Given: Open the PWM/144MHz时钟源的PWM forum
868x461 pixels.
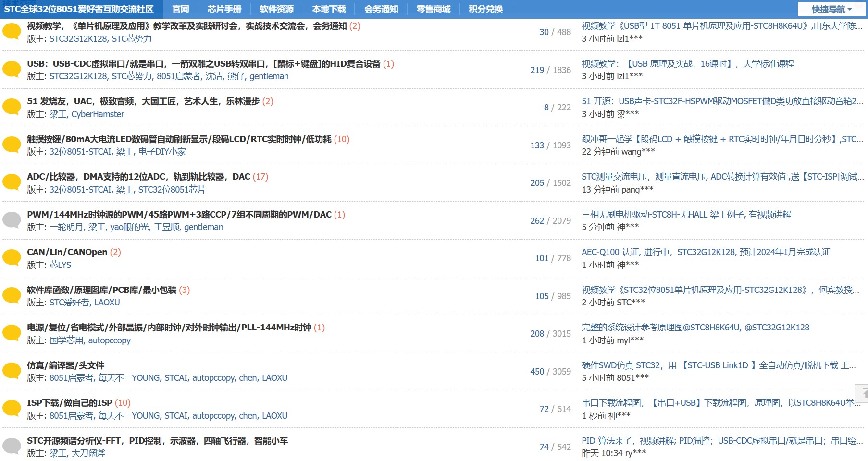Looking at the screenshot, I should click(x=179, y=215).
